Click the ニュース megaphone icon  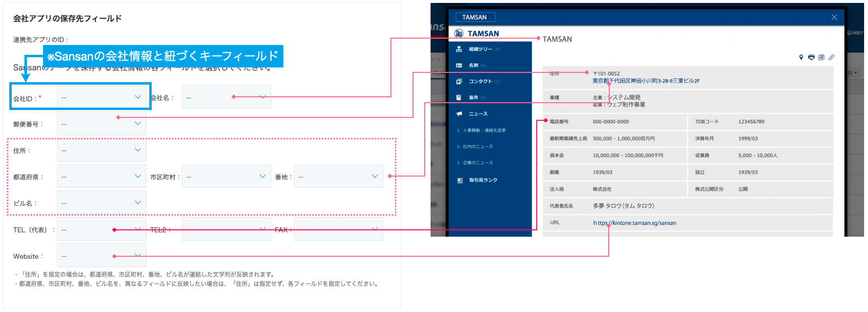(459, 114)
